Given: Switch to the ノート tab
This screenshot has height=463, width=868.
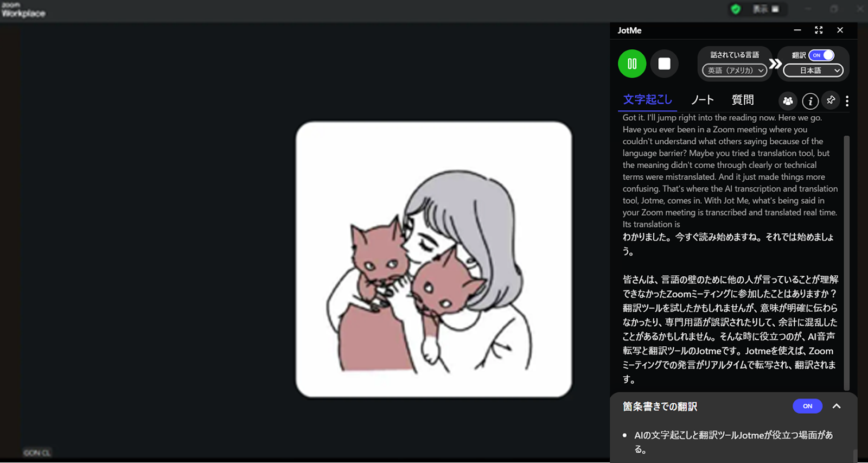Looking at the screenshot, I should coord(702,100).
